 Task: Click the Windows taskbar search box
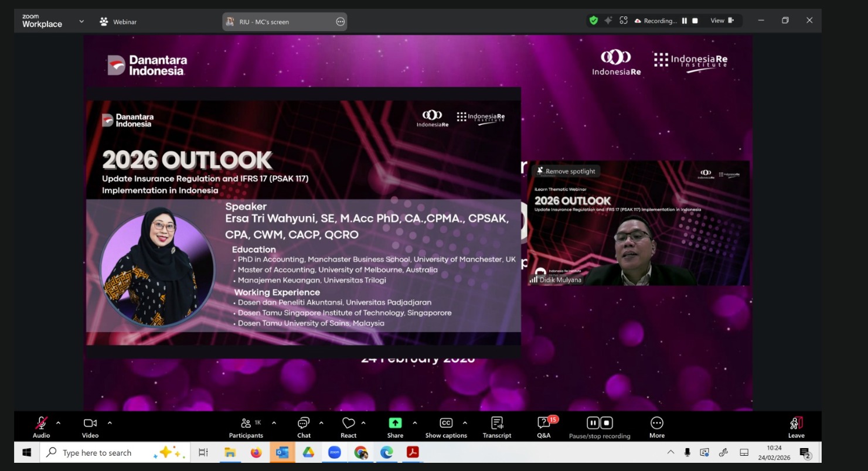(97, 453)
